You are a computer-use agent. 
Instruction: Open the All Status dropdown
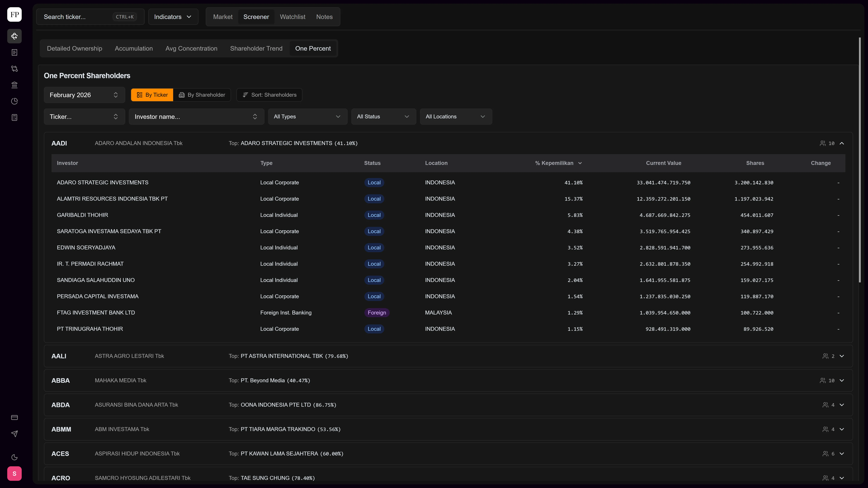(x=384, y=117)
